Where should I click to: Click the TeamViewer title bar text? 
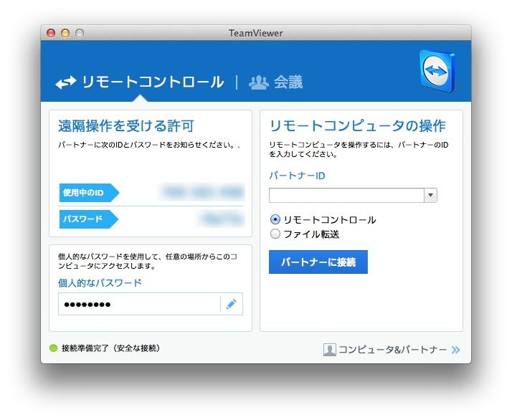point(256,33)
